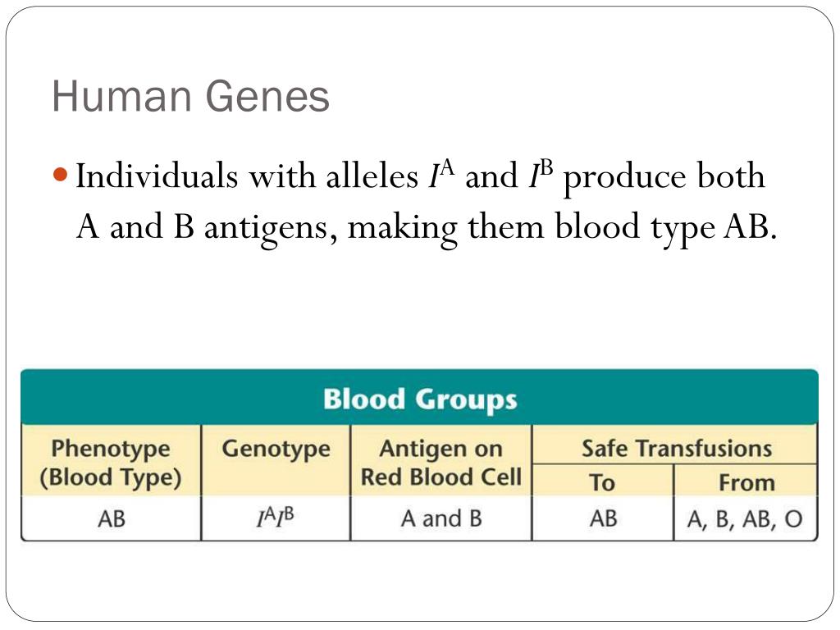The image size is (840, 630).
Task: Select the AB phenotype cell
Action: point(111,518)
